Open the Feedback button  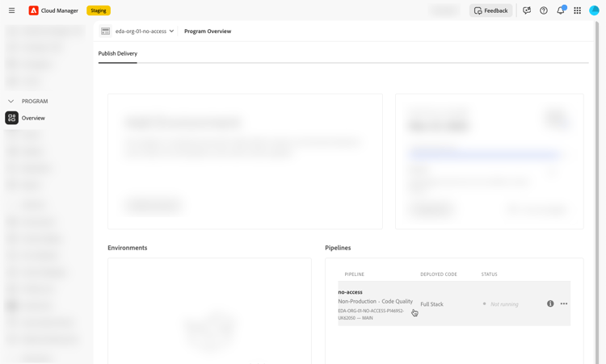(490, 10)
